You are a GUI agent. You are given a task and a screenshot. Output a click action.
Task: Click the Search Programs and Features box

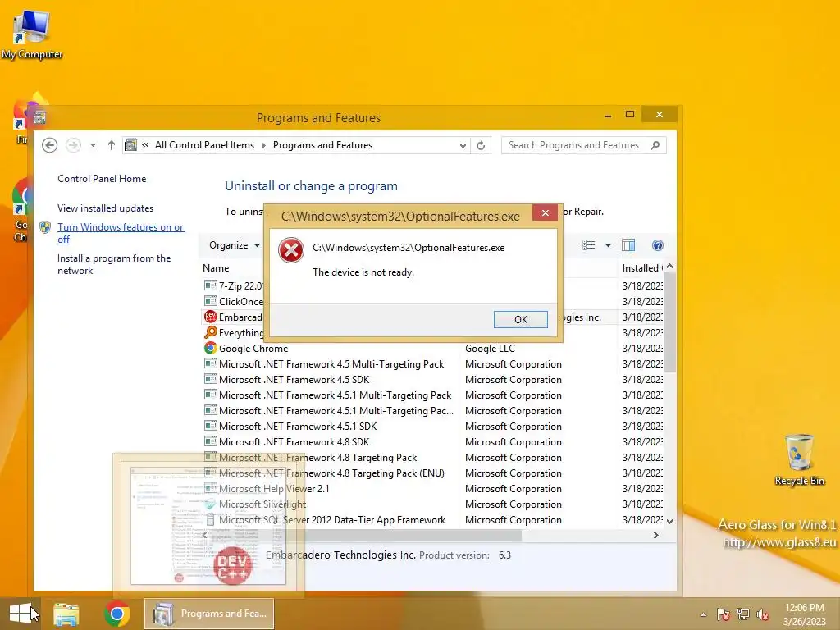(583, 145)
